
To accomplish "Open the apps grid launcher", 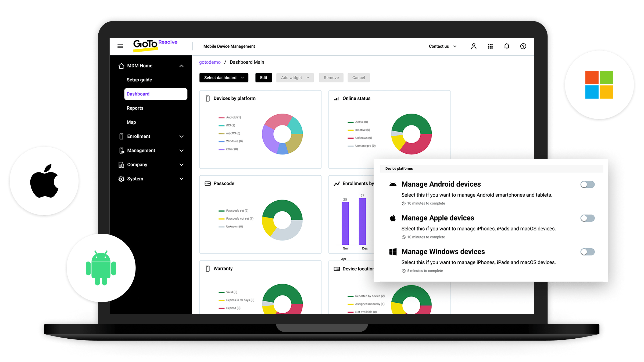I will coord(490,46).
